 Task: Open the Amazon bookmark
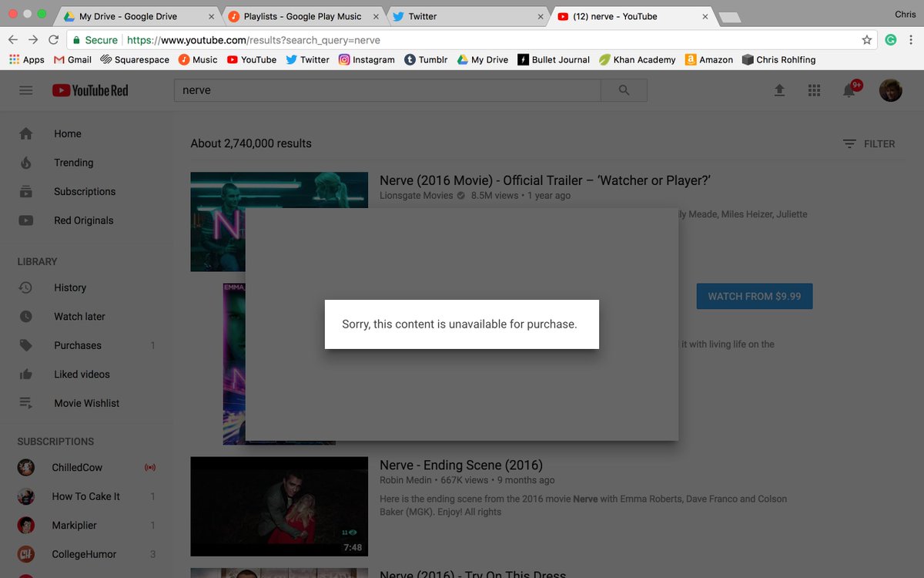709,59
